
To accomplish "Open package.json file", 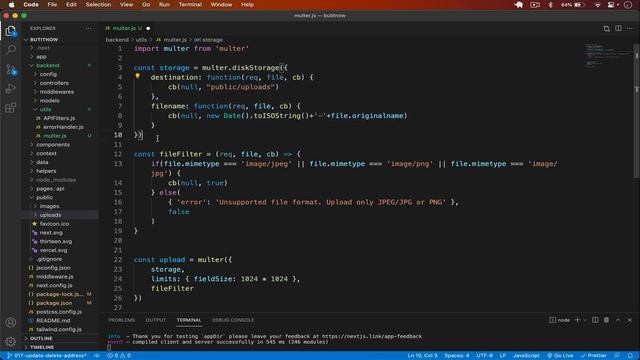I will click(x=54, y=303).
